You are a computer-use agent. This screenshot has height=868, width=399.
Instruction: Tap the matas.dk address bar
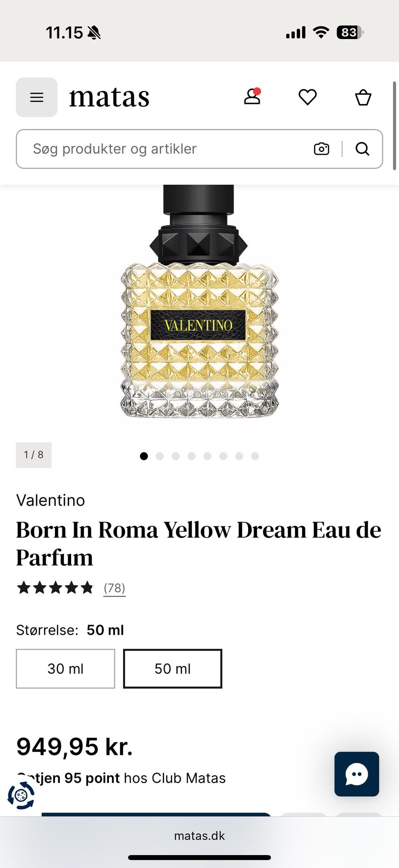click(199, 836)
